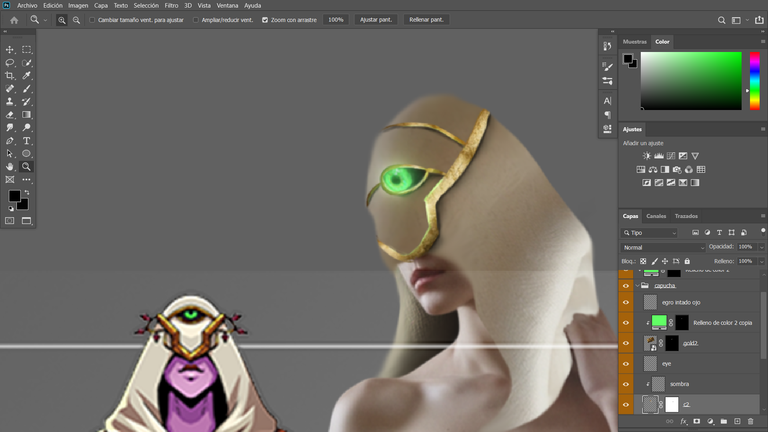
Task: Select the Move tool
Action: 9,49
